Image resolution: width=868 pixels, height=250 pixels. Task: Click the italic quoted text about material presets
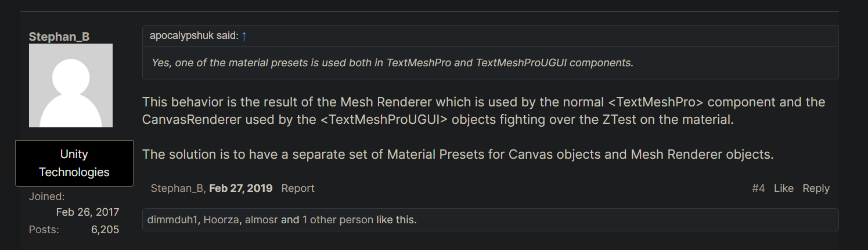pyautogui.click(x=392, y=63)
